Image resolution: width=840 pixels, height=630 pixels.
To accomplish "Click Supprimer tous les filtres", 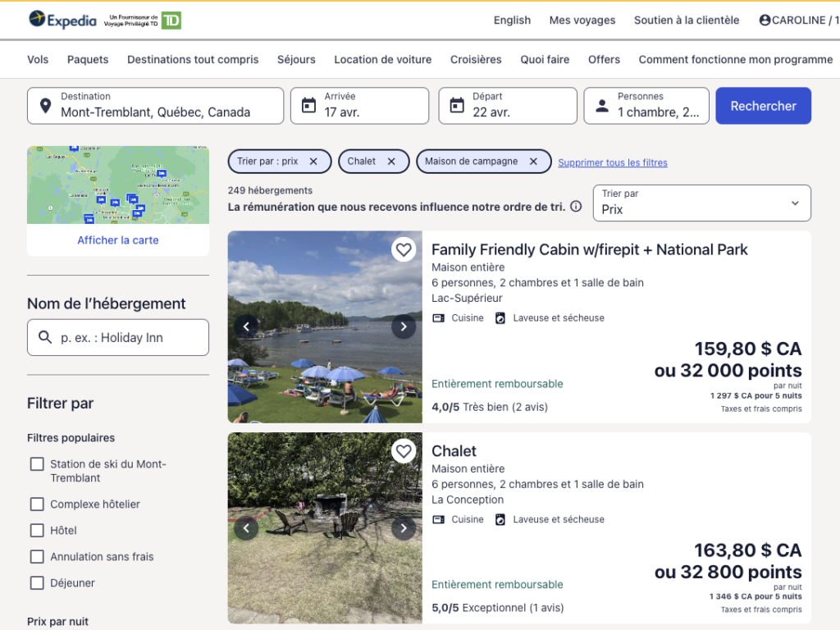I will click(612, 162).
